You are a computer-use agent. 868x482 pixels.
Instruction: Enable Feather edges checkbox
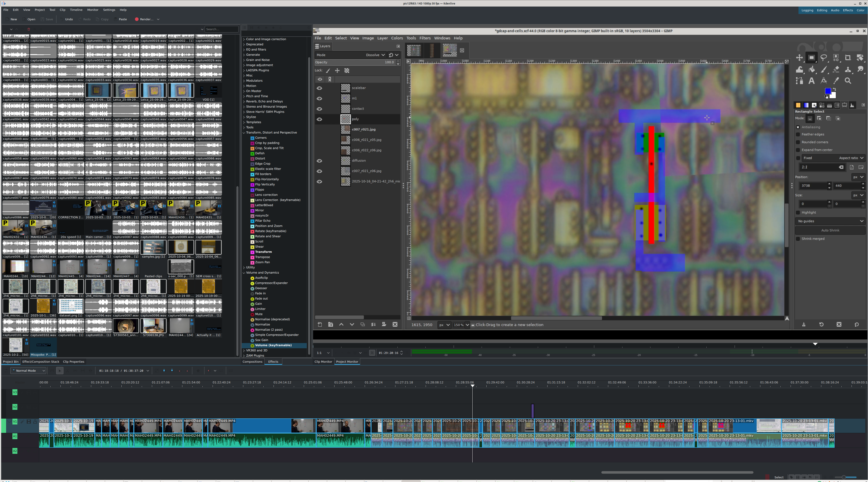tap(798, 134)
